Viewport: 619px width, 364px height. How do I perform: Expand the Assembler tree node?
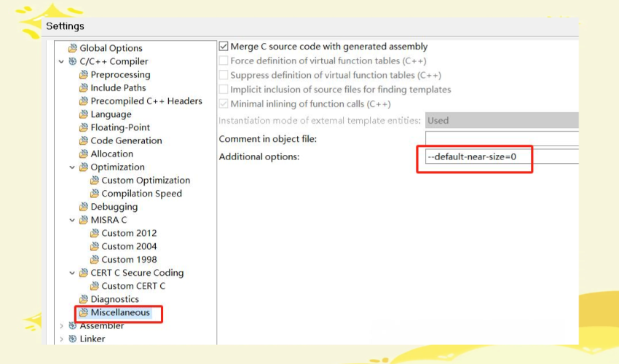61,325
